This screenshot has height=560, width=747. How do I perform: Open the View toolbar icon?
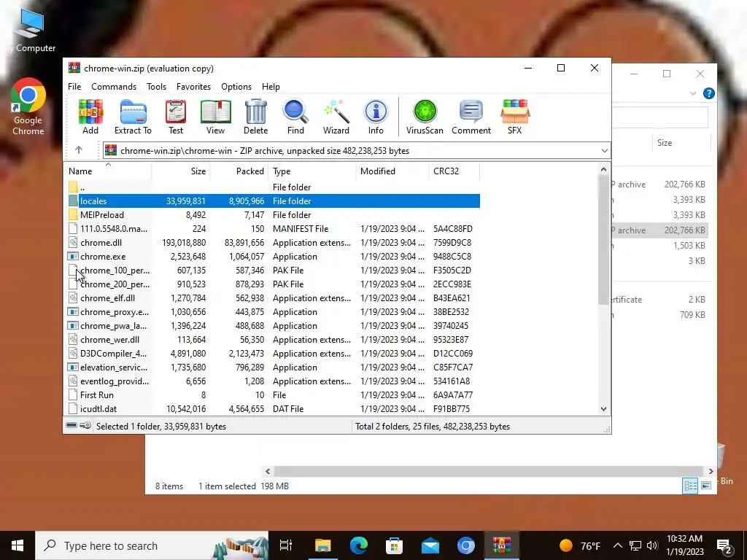coord(215,117)
